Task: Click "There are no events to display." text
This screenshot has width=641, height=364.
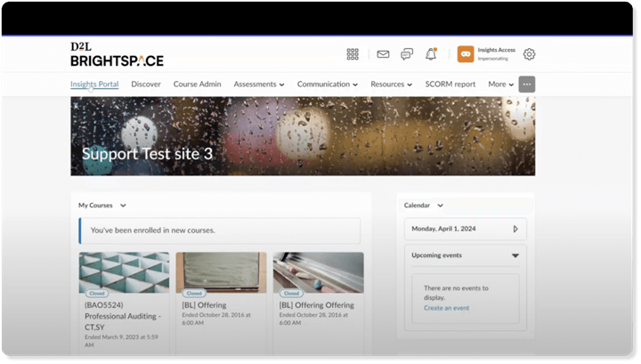Action: pyautogui.click(x=456, y=293)
